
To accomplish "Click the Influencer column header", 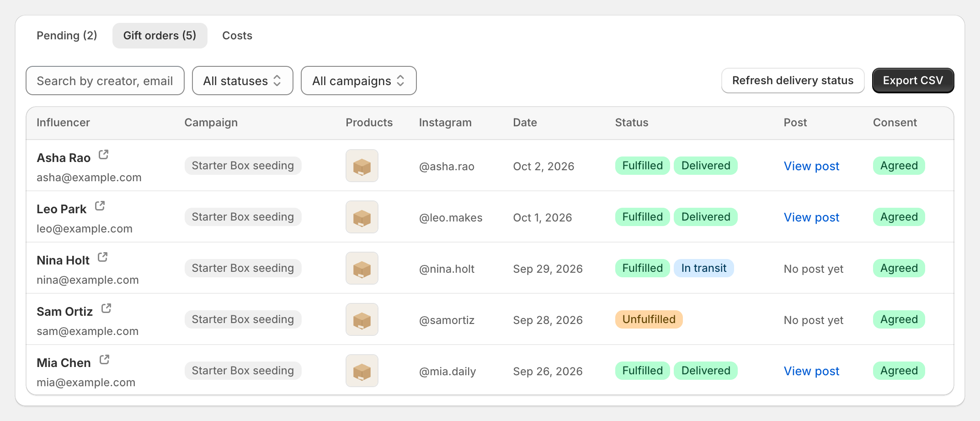I will [x=63, y=123].
